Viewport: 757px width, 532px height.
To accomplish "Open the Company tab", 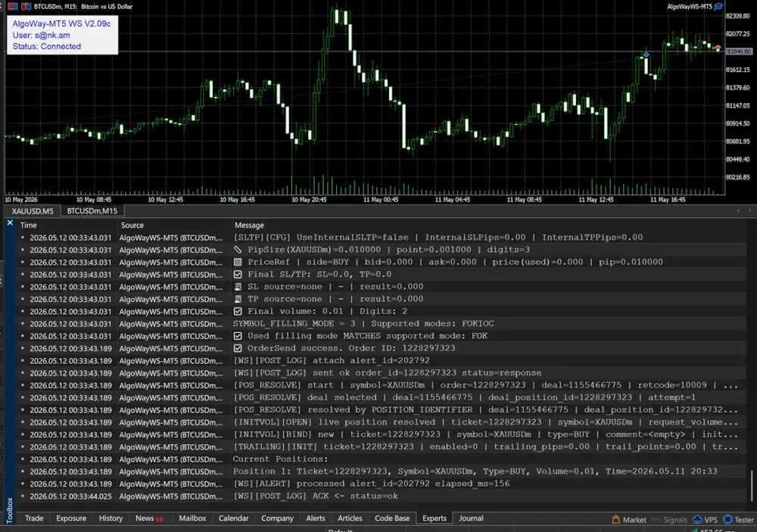I will (x=277, y=518).
